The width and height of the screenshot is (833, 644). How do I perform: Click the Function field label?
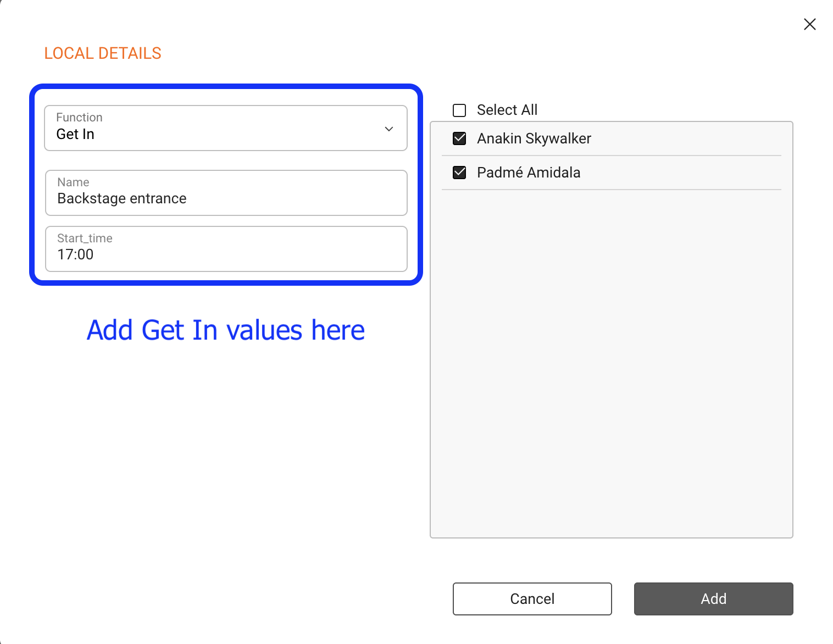79,118
